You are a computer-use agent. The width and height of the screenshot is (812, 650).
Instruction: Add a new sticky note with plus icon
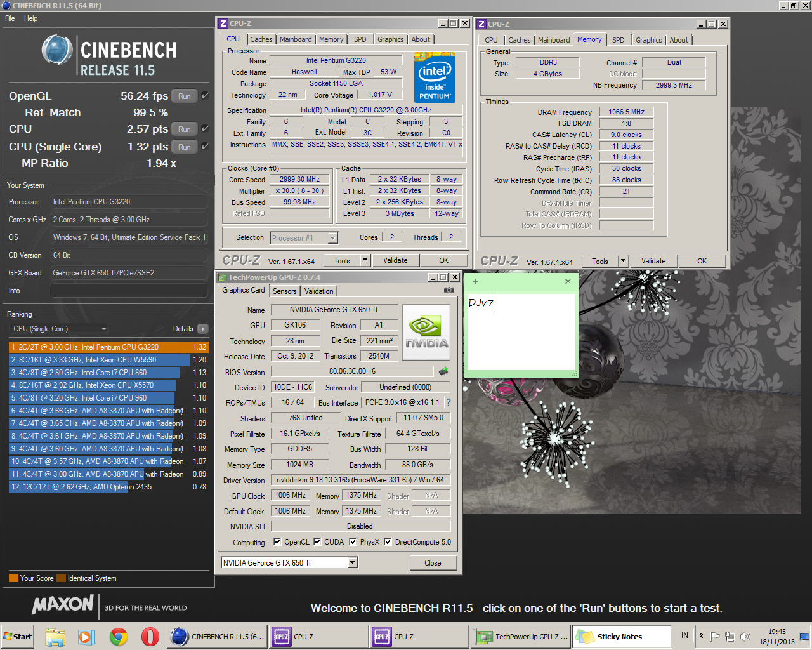[475, 282]
